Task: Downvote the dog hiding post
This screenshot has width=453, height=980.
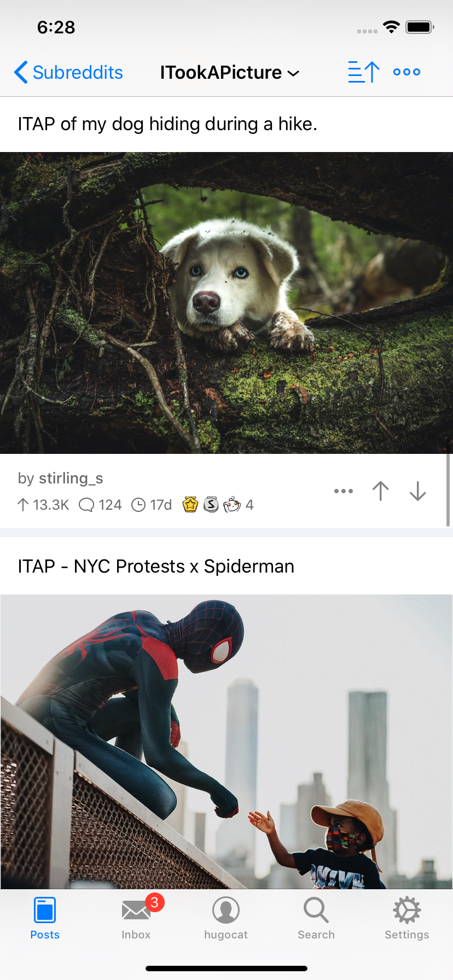Action: click(x=417, y=491)
